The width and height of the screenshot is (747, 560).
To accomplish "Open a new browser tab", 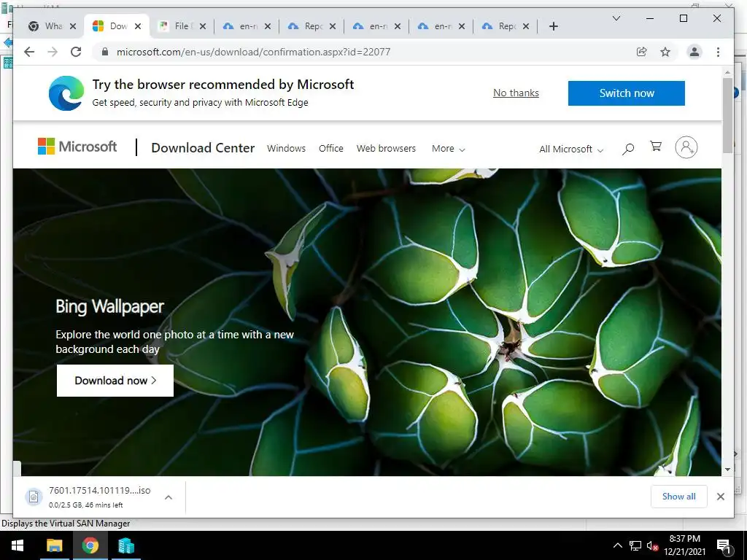I will [553, 26].
